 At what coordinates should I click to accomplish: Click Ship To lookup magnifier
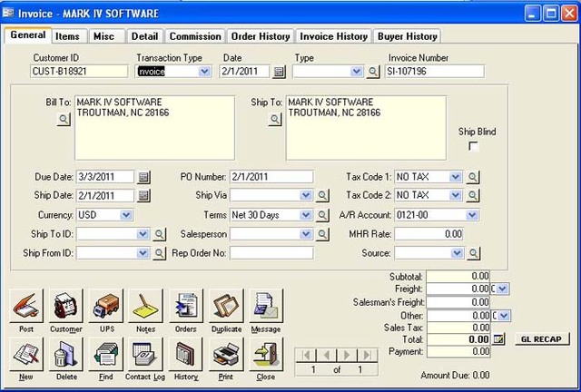click(274, 119)
